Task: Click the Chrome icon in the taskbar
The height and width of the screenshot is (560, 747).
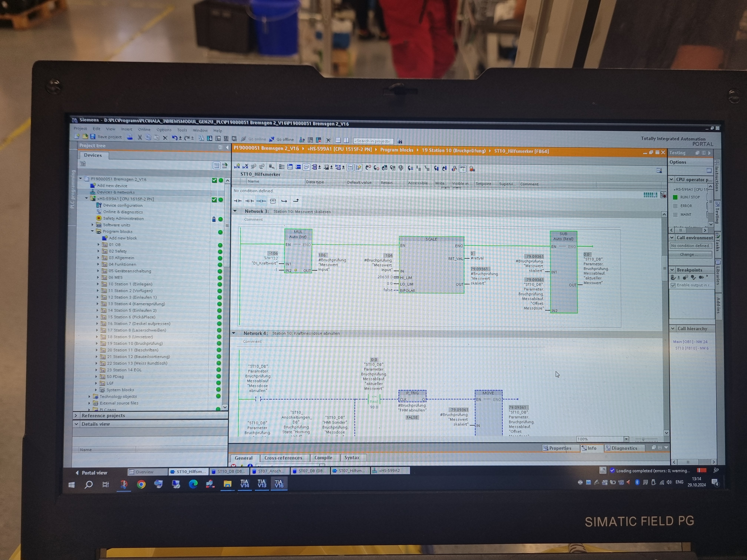Action: pyautogui.click(x=141, y=485)
